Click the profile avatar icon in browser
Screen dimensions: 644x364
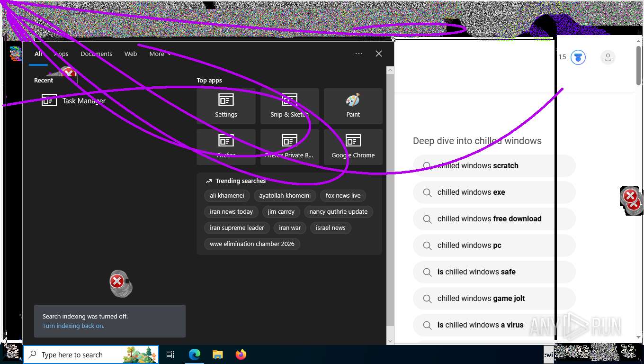coord(608,57)
